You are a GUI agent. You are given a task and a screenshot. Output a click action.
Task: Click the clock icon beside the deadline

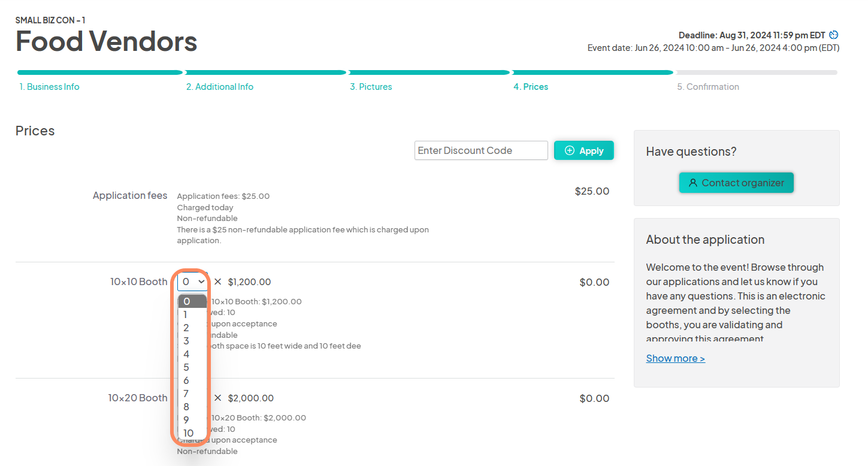[834, 35]
